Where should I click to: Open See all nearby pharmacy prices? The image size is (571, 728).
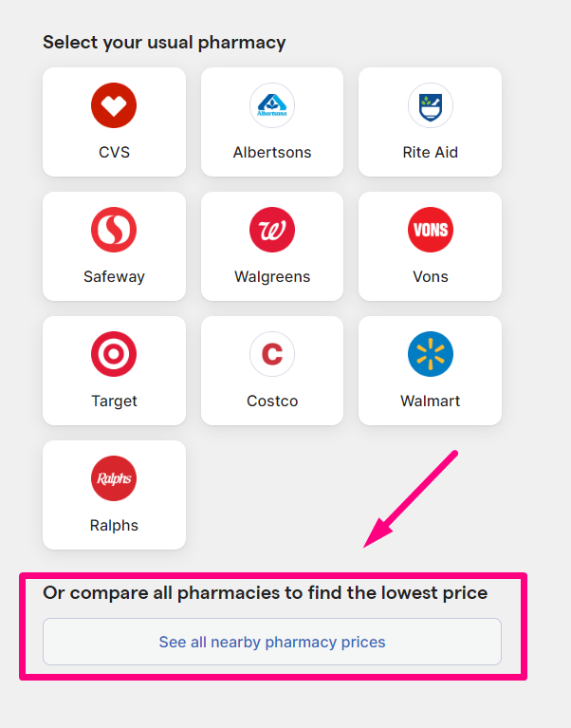coord(272,642)
